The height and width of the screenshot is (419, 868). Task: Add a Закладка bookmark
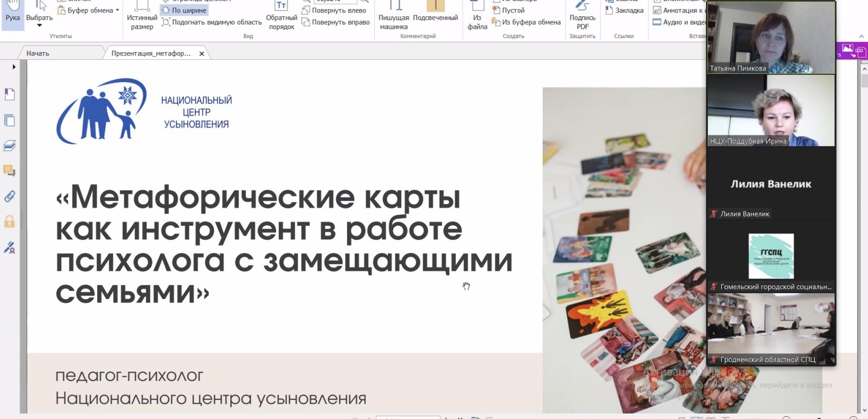tap(625, 10)
